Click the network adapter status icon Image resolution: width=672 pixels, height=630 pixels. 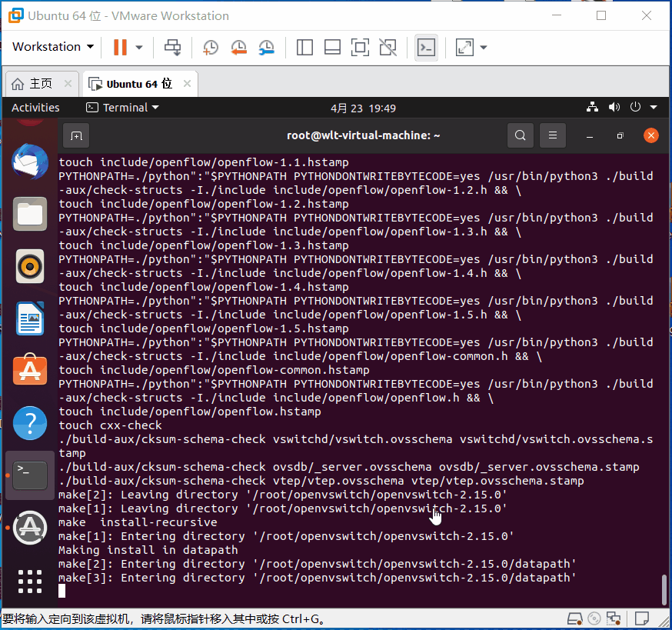click(614, 619)
